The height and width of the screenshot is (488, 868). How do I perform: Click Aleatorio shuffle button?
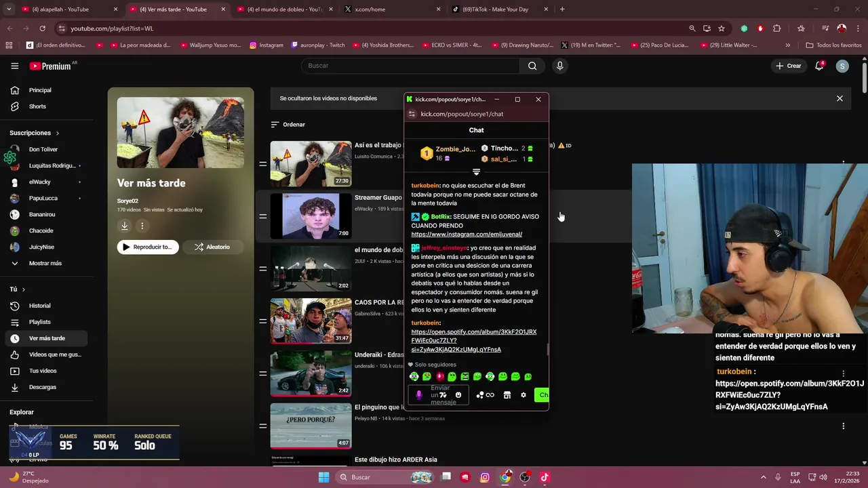pos(212,247)
